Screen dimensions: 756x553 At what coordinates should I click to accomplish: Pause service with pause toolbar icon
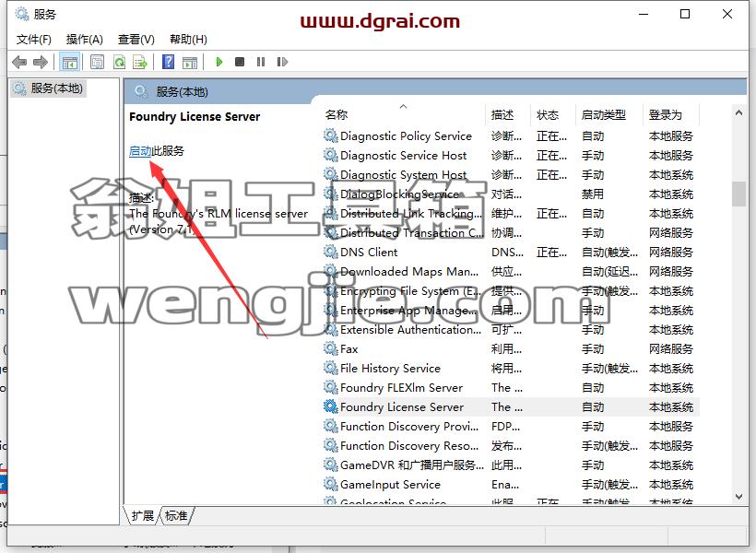[261, 62]
